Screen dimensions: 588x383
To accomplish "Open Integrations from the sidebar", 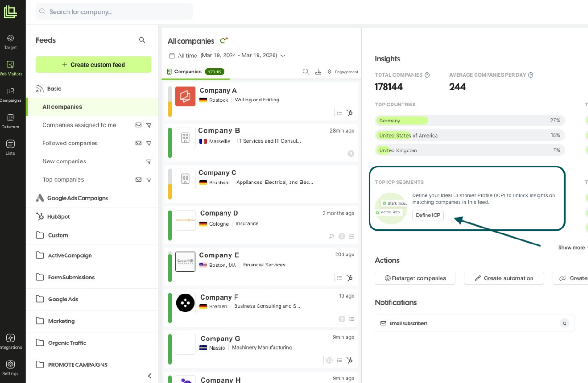I will [11, 341].
